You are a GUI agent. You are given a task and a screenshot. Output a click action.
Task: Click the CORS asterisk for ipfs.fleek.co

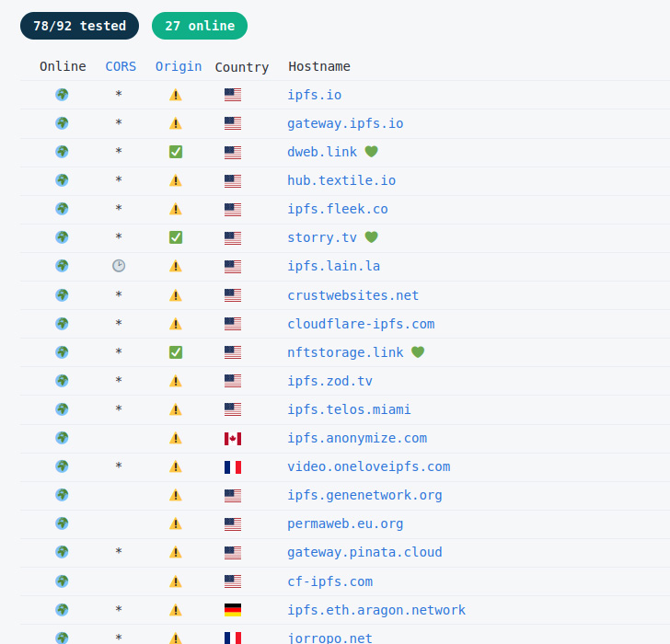point(119,209)
